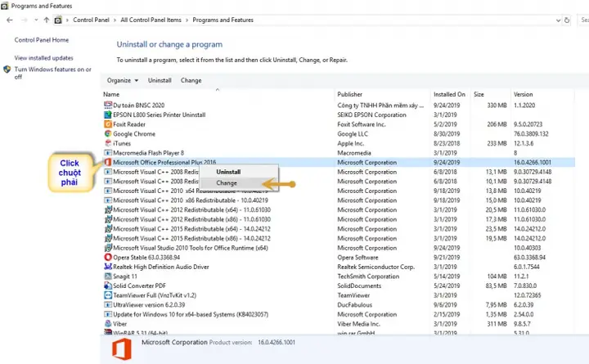Click the Change toolbar button
The height and width of the screenshot is (364, 589).
pyautogui.click(x=191, y=80)
